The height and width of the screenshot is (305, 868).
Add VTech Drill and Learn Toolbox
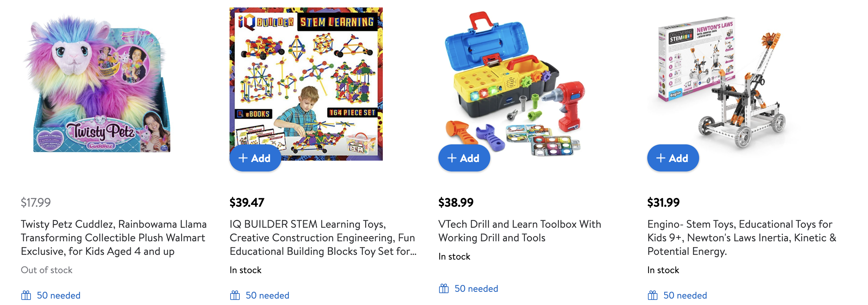tap(464, 158)
